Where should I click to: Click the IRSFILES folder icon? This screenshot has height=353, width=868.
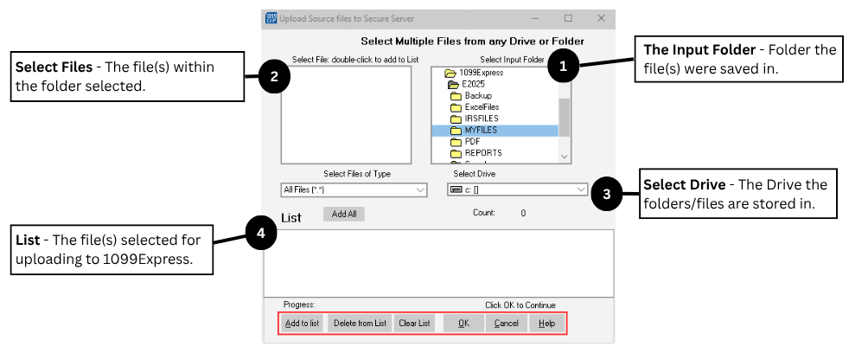pyautogui.click(x=456, y=119)
